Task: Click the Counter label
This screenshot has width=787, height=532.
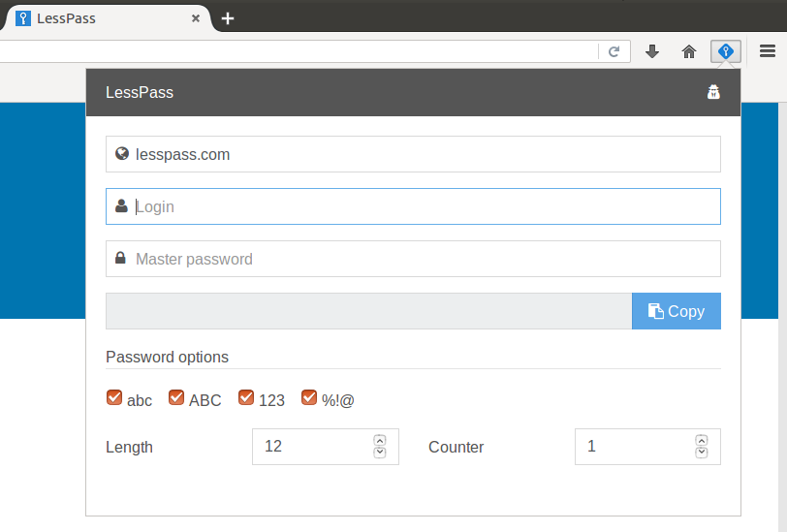Action: pyautogui.click(x=456, y=447)
